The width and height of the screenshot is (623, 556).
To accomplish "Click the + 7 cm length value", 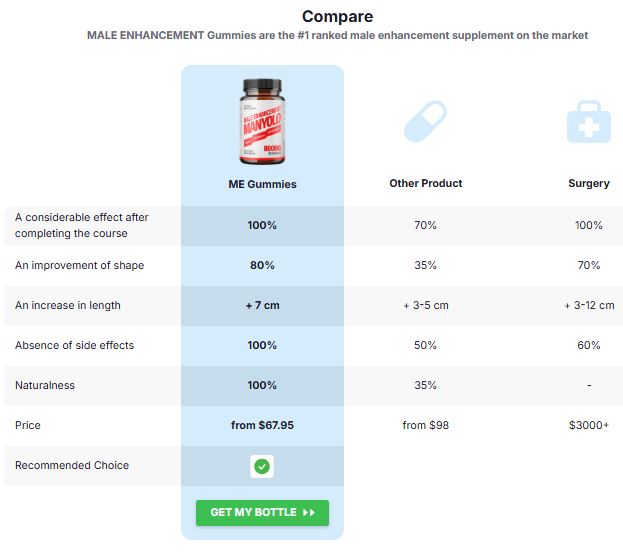I will (262, 305).
